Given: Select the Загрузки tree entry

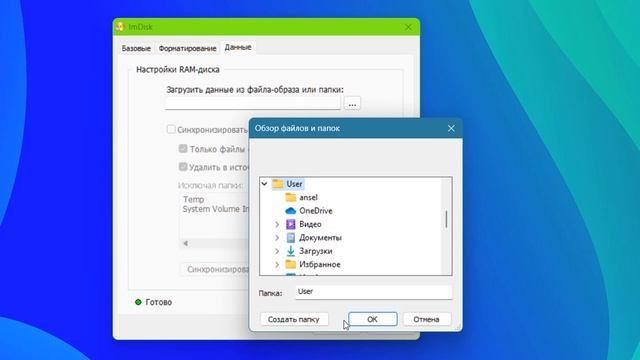Looking at the screenshot, I should [316, 251].
